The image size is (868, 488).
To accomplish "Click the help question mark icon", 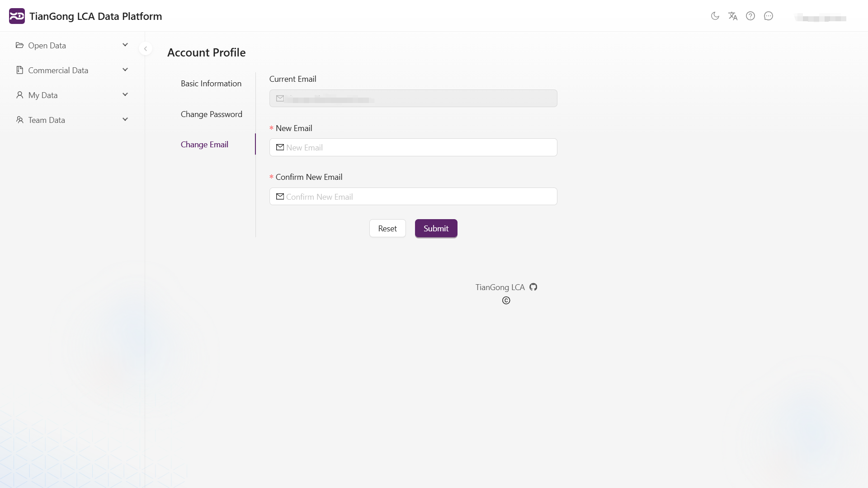I will coord(751,16).
